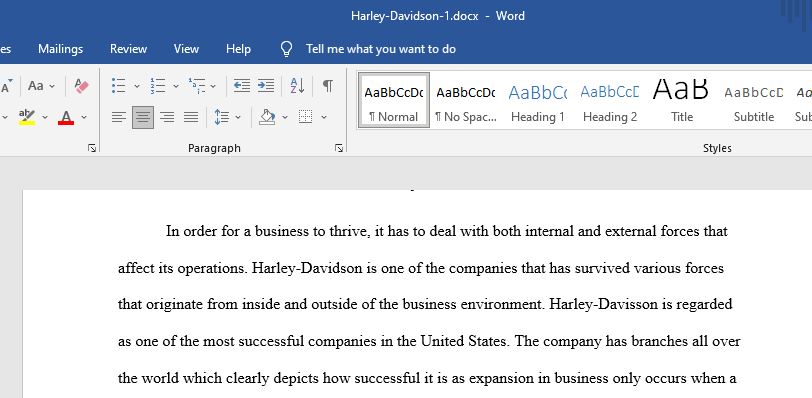
Task: Click the Change Case Aa button
Action: click(36, 85)
